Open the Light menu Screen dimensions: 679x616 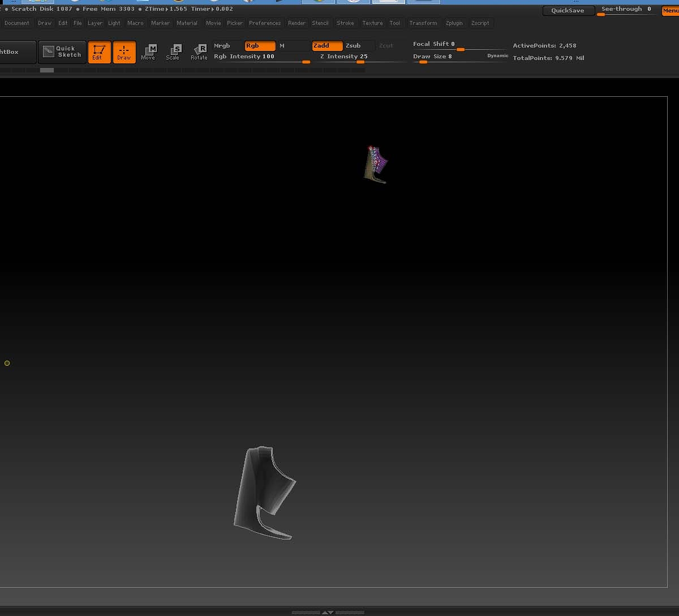coord(114,23)
